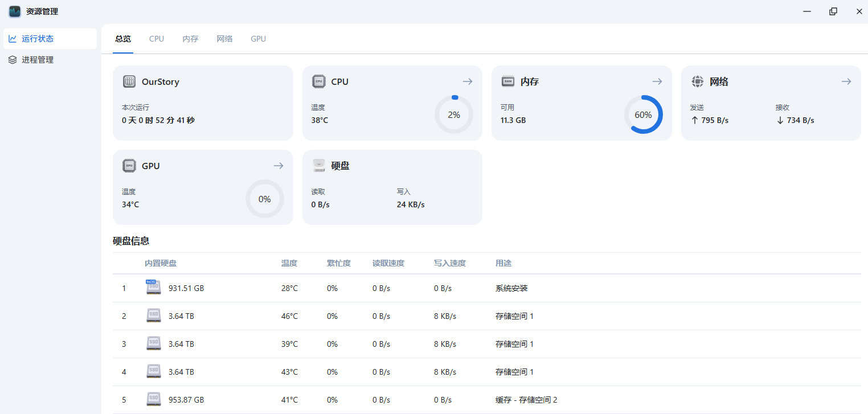868x414 pixels.
Task: Click the OurStory device icon
Action: pyautogui.click(x=129, y=81)
